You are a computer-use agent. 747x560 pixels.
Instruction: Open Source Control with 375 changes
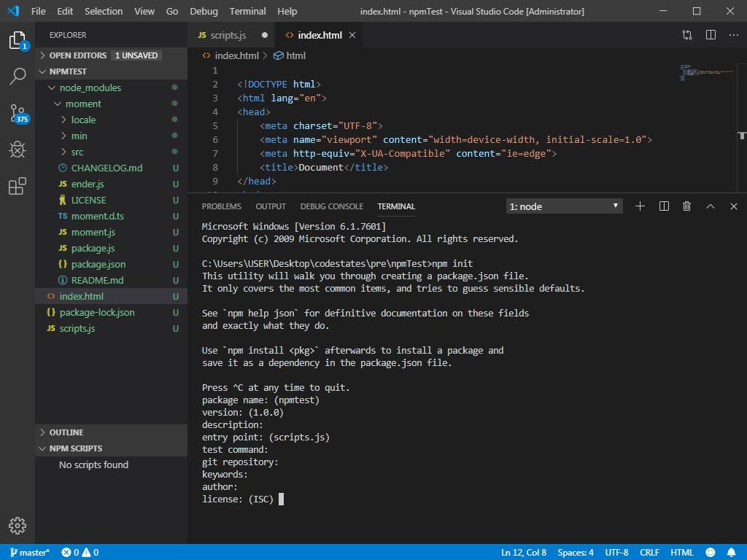(x=18, y=113)
